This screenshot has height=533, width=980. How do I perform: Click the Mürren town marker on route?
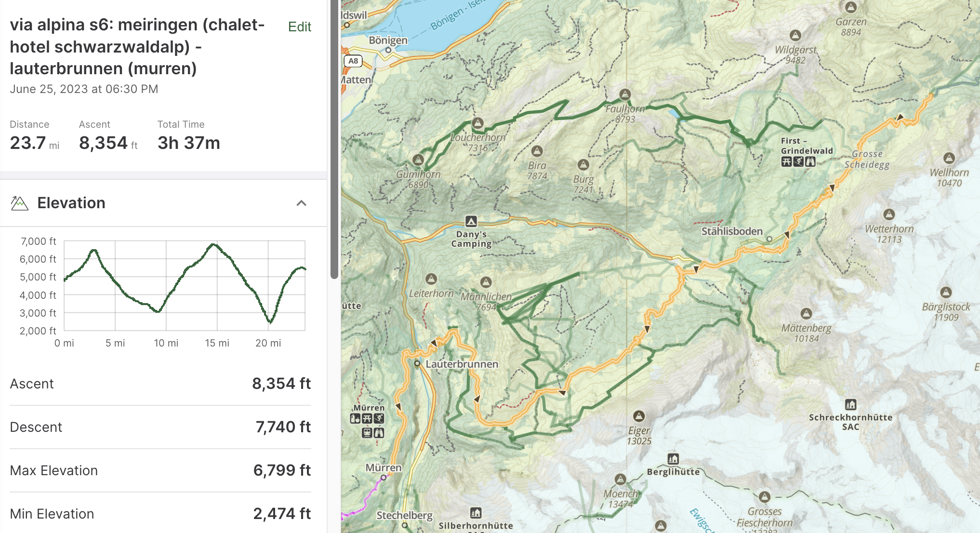coord(384,478)
